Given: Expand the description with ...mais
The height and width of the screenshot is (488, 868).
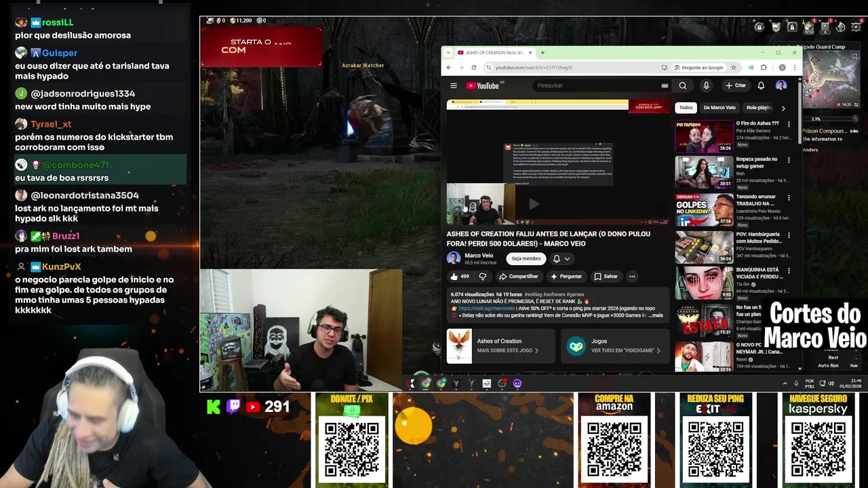Looking at the screenshot, I should click(654, 315).
